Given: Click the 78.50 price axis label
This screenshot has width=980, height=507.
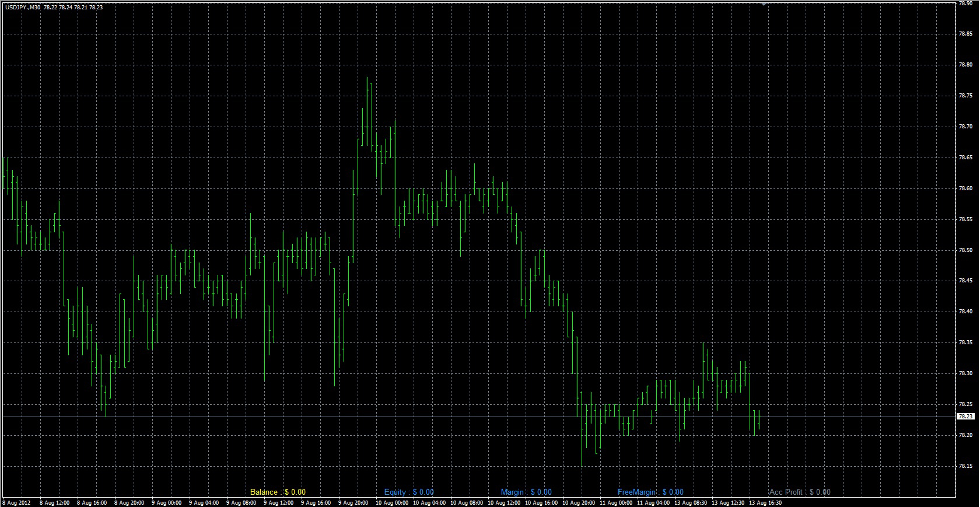Looking at the screenshot, I should tap(965, 250).
